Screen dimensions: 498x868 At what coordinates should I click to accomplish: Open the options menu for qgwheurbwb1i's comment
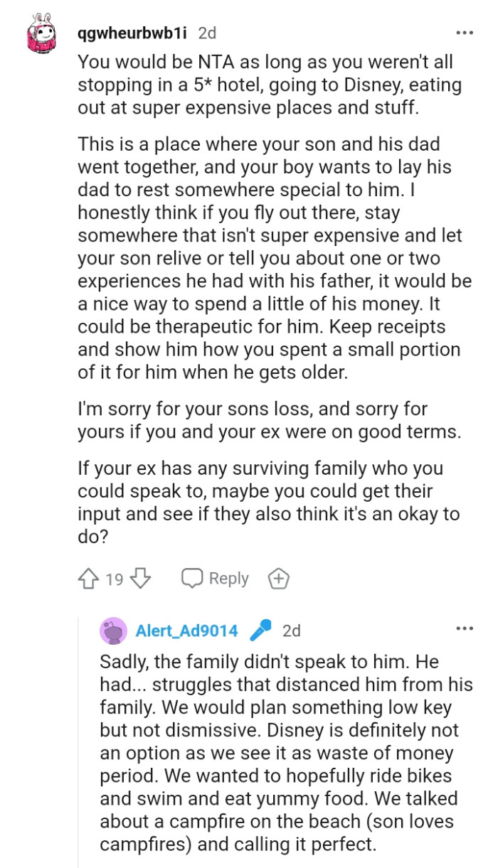pyautogui.click(x=464, y=31)
